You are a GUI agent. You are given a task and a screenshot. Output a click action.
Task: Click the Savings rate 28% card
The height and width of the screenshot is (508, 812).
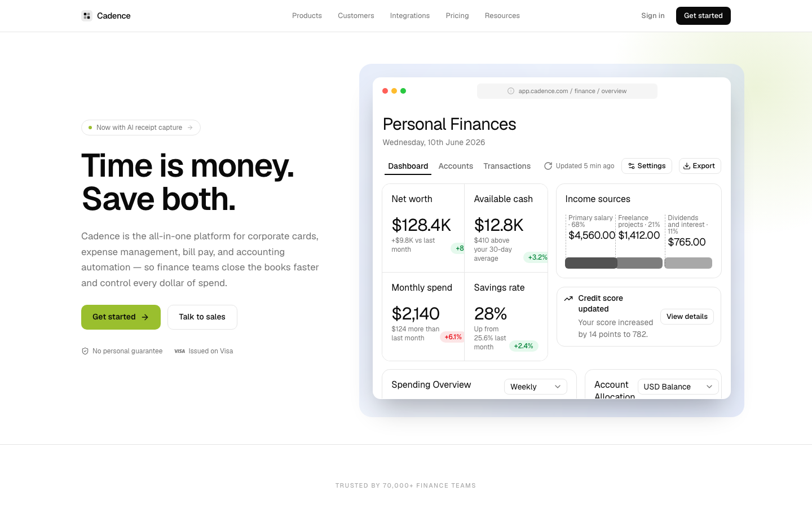(506, 317)
